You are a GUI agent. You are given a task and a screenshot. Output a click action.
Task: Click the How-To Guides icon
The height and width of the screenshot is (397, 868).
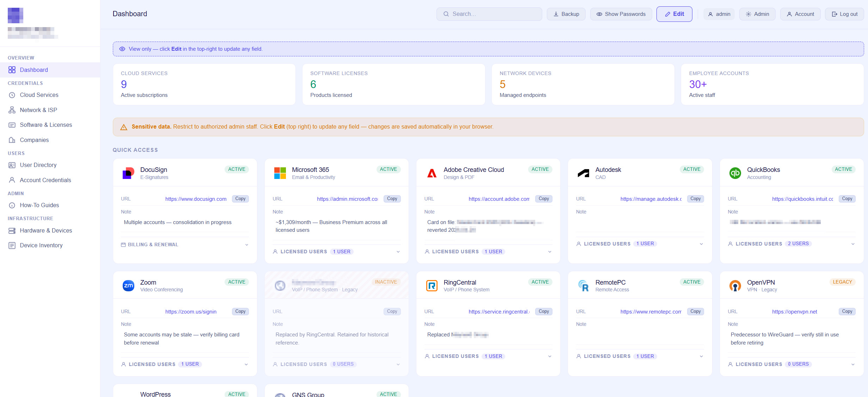coord(12,205)
